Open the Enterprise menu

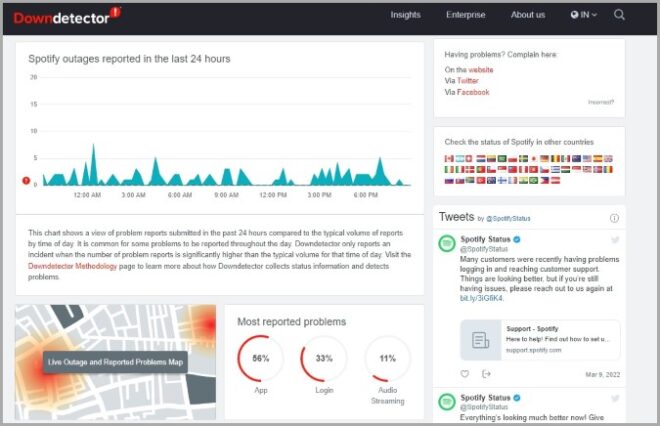click(466, 15)
